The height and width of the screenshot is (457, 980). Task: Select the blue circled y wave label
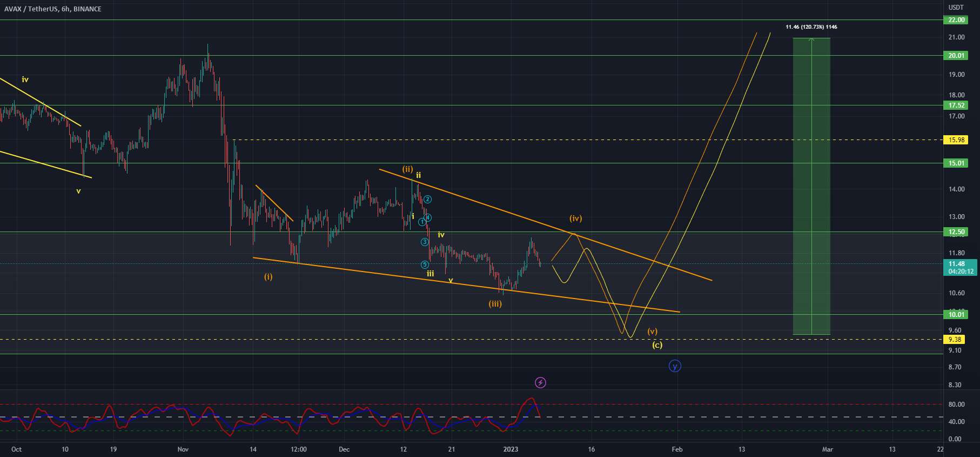(x=675, y=366)
